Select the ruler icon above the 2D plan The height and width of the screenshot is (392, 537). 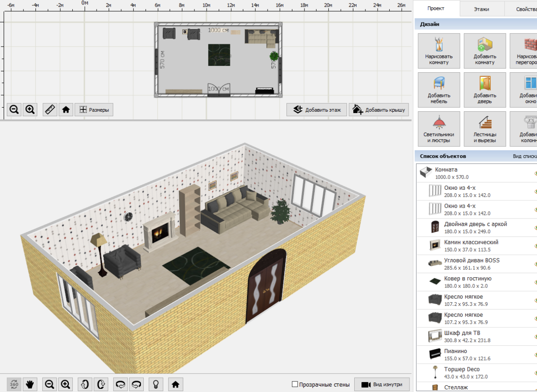(49, 109)
